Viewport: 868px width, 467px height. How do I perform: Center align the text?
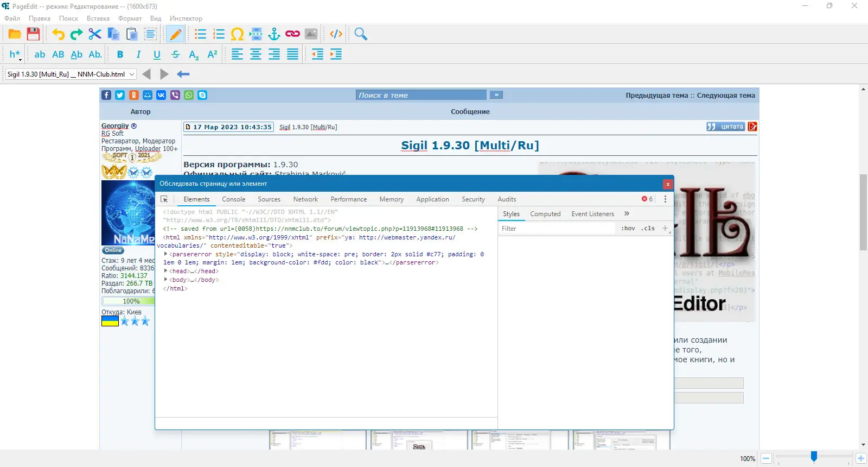pyautogui.click(x=256, y=54)
